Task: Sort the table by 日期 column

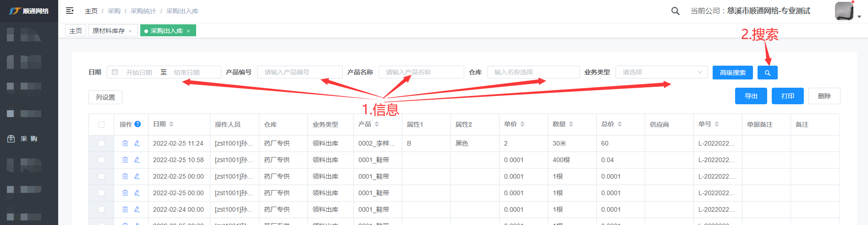Action: coord(171,124)
